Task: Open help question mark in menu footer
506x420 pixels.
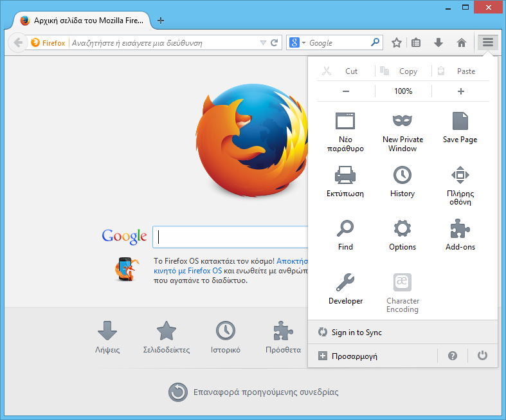Action: (x=453, y=356)
